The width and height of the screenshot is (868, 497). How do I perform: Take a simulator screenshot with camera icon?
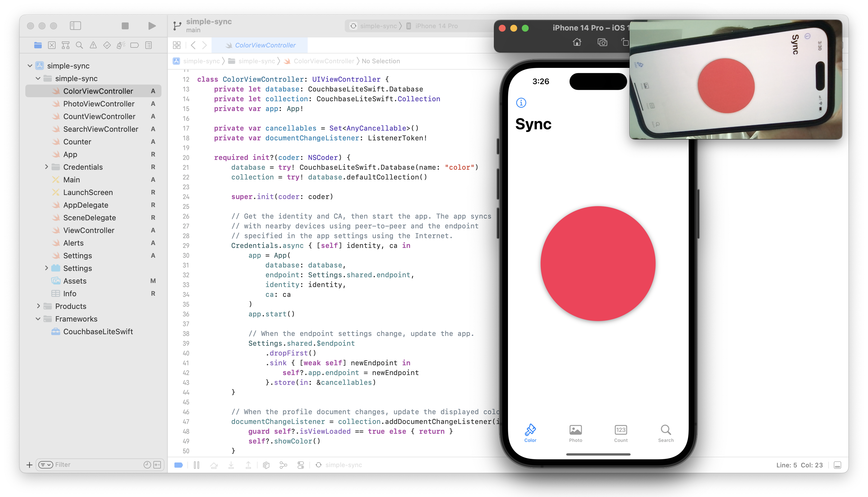(602, 42)
